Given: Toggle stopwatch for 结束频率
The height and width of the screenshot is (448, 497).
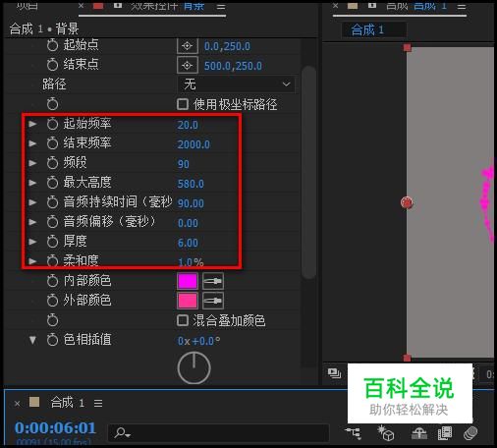Looking at the screenshot, I should [x=52, y=143].
